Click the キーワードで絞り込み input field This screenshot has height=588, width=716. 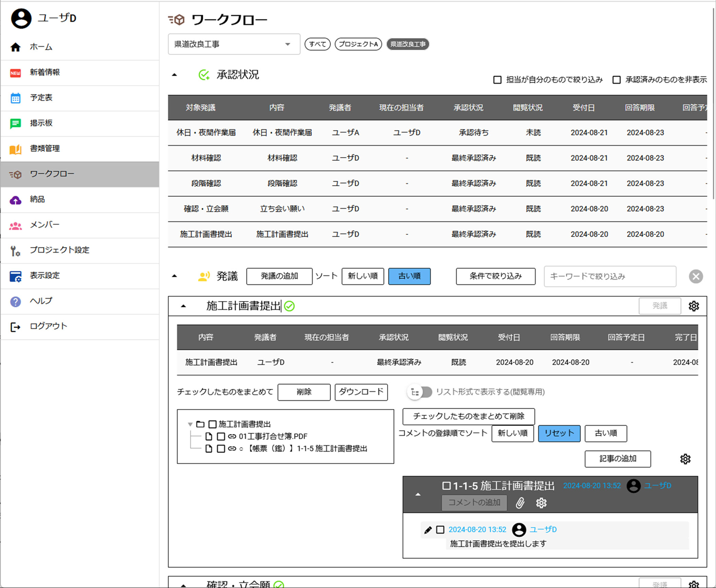coord(610,276)
